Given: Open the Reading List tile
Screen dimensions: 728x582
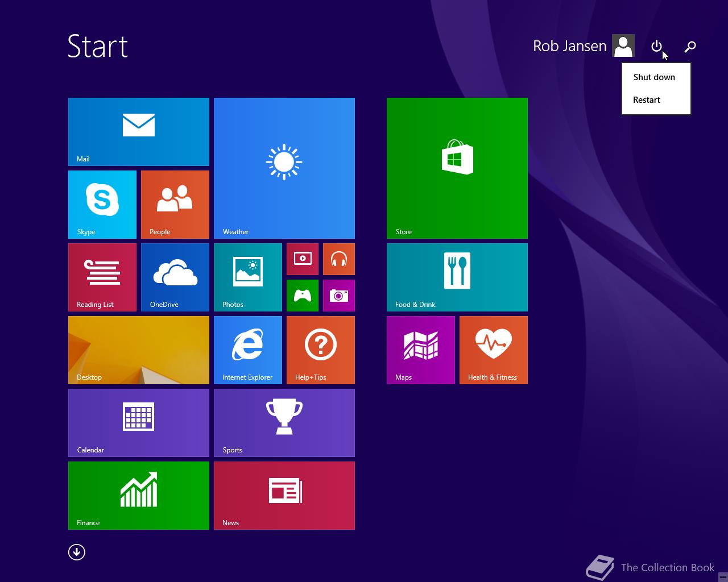Looking at the screenshot, I should pyautogui.click(x=102, y=277).
